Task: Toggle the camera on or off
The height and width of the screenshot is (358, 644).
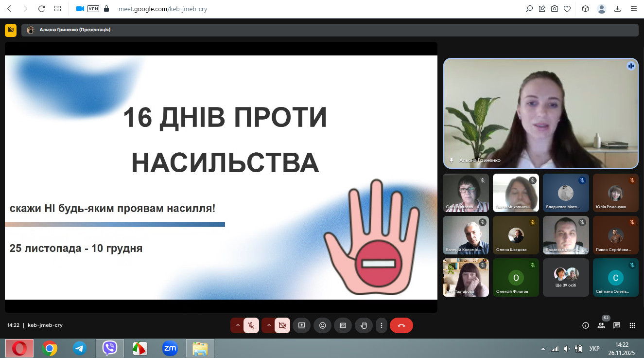Action: pos(282,325)
